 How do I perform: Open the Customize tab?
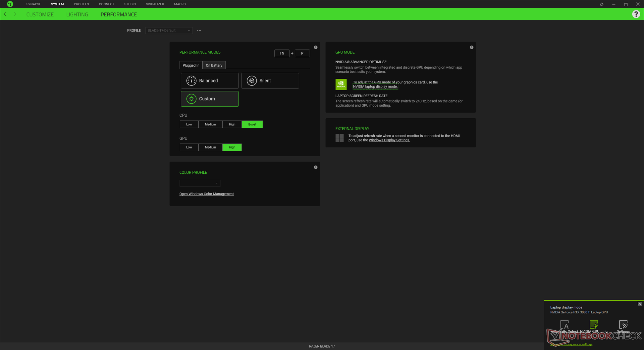pos(40,14)
